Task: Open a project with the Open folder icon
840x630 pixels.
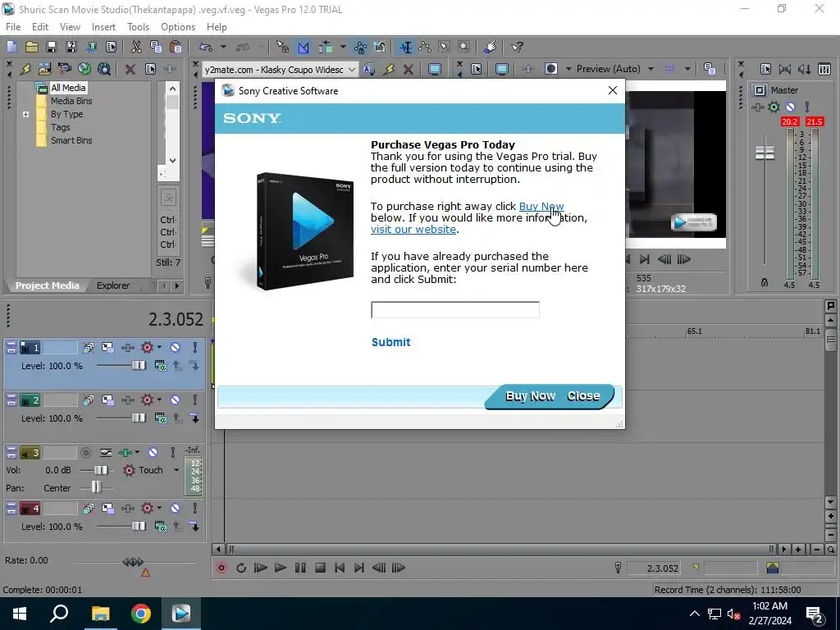Action: pos(32,47)
